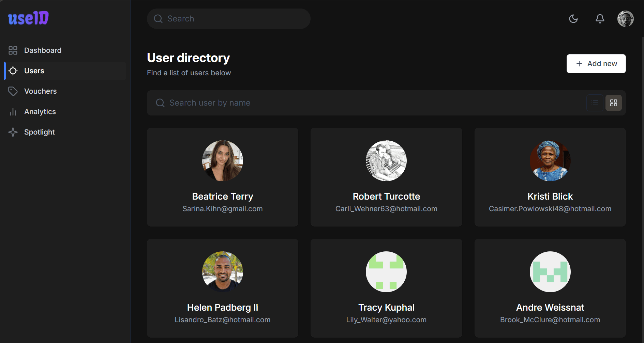Click email Casimer.Powlowski48@hotmail.com
The width and height of the screenshot is (644, 343).
[x=550, y=209]
